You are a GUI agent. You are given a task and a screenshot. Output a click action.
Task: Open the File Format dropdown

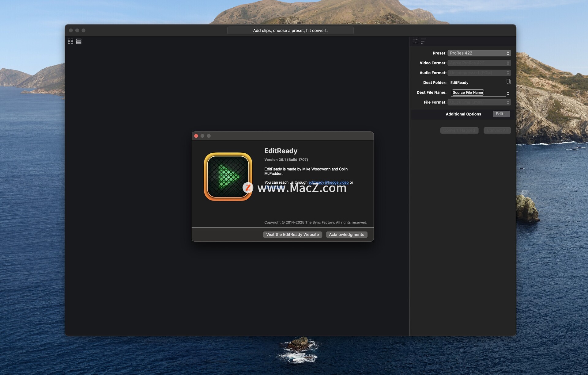479,102
